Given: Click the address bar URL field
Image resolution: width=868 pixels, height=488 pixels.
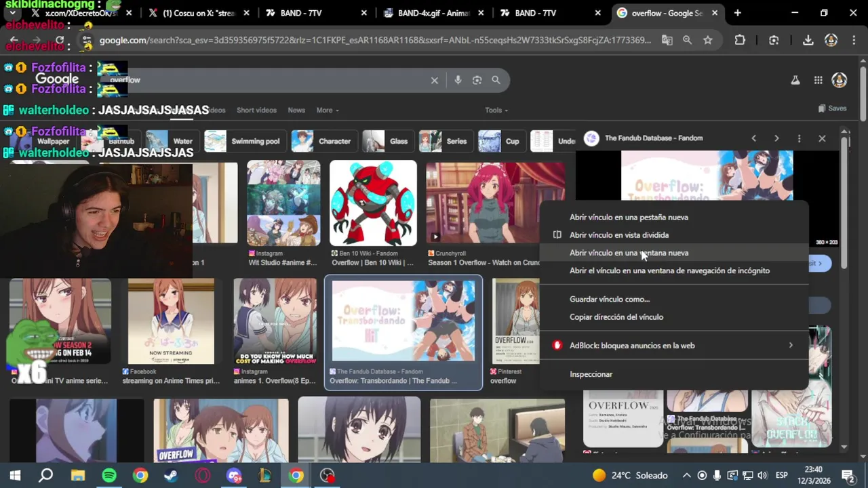Looking at the screenshot, I should click(x=375, y=40).
